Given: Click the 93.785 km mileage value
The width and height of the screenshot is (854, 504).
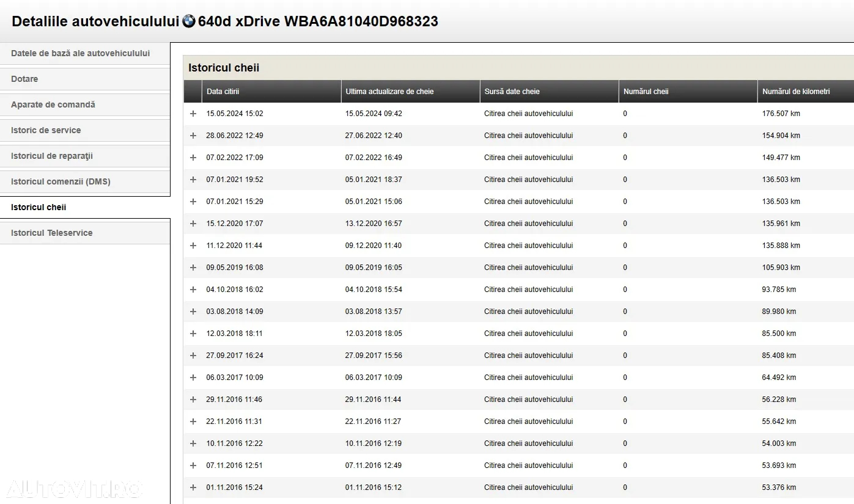Looking at the screenshot, I should click(x=779, y=290).
